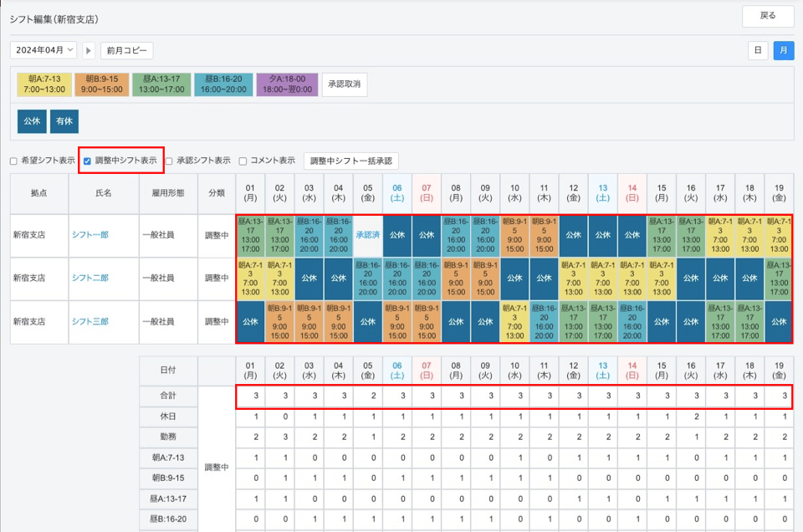This screenshot has height=532, width=803.
Task: Select the green 昼A:13-17 shift swatch
Action: click(160, 84)
